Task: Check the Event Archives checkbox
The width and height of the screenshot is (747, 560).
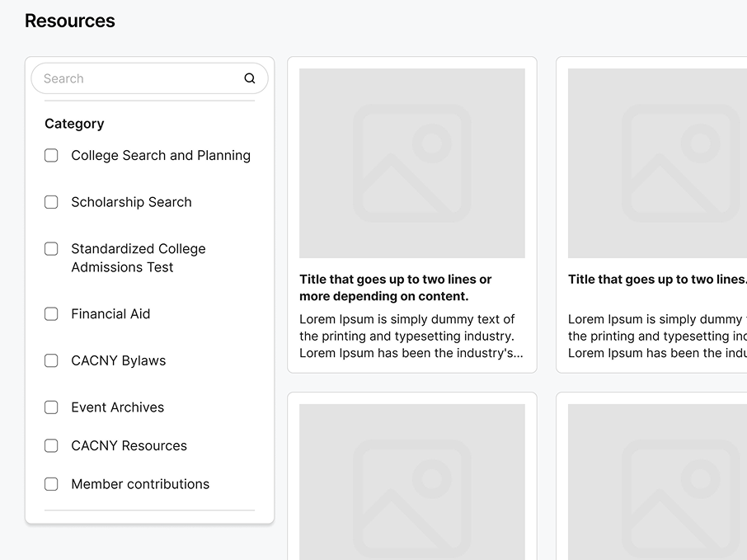Action: pyautogui.click(x=51, y=407)
